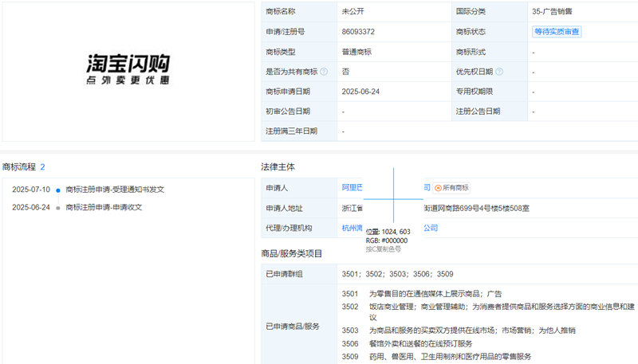
Task: Click the 申请人地址 label cell
Action: (299, 208)
